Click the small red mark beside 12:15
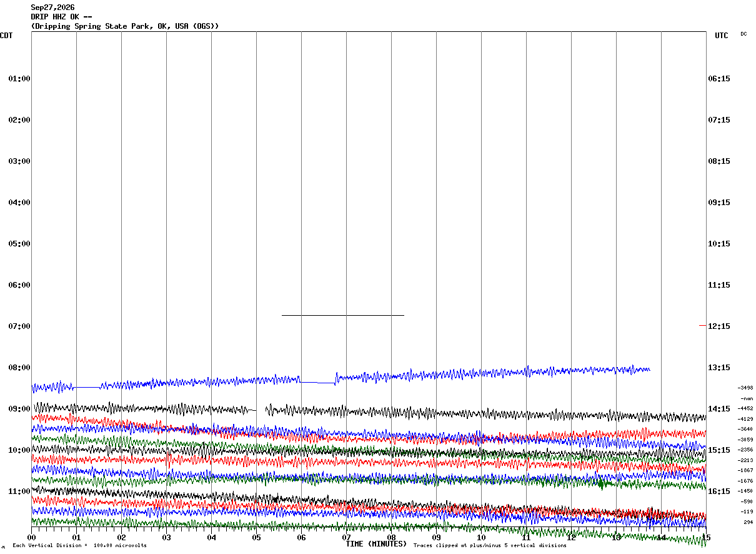The width and height of the screenshot is (756, 554). (x=702, y=326)
